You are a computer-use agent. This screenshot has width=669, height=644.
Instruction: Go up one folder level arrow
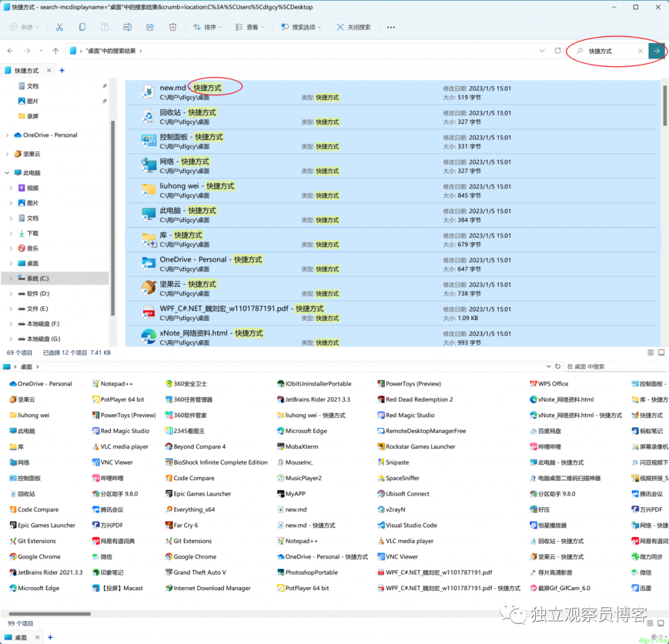point(56,51)
